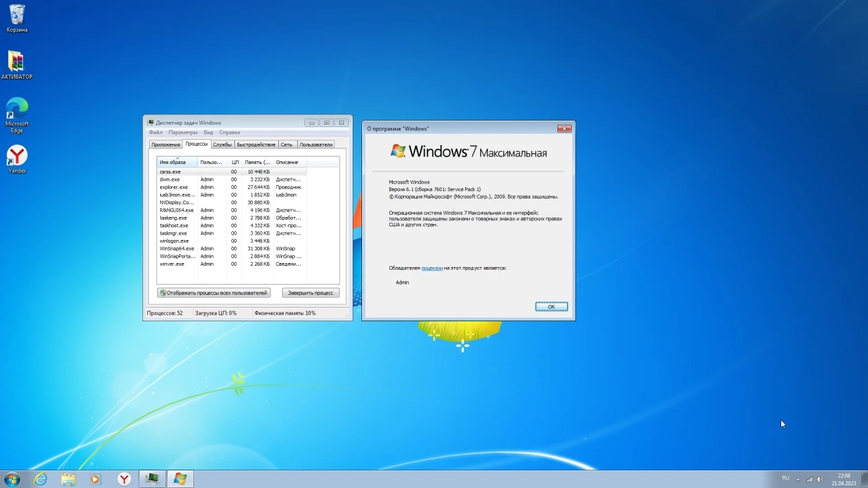Show hidden tray icons arrow
Viewport: 868px width, 488px height.
(x=798, y=479)
